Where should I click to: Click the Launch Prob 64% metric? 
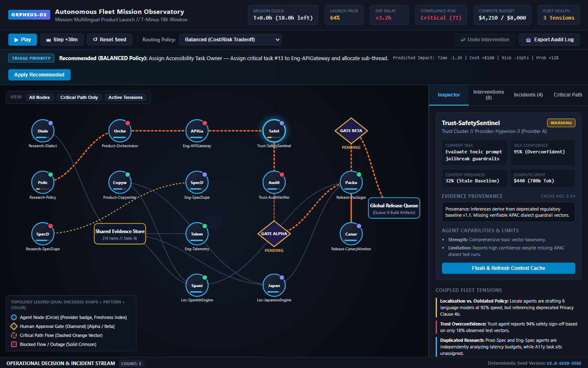click(x=344, y=15)
